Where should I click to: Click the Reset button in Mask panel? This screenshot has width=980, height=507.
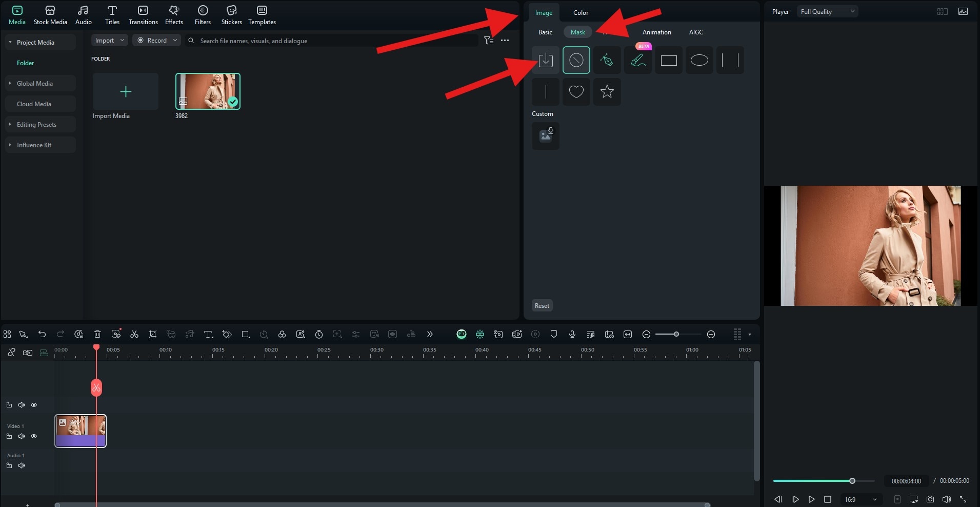[542, 306]
